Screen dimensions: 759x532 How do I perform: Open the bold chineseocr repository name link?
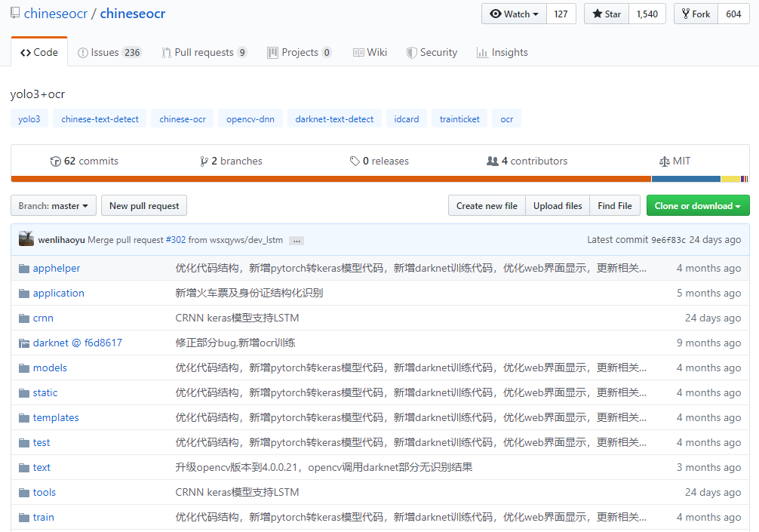pyautogui.click(x=133, y=14)
